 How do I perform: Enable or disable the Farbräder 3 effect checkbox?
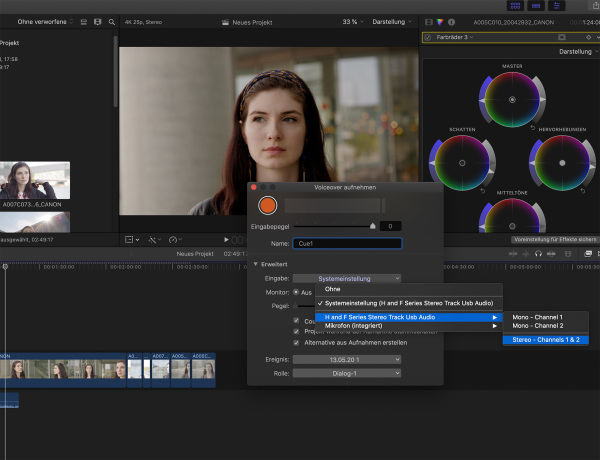point(428,37)
